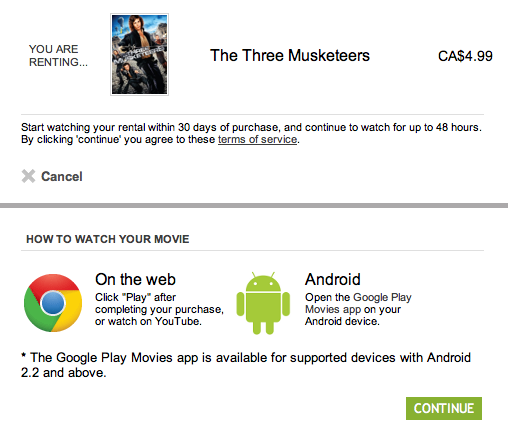
Task: Click the green CONTINUE button
Action: point(444,408)
